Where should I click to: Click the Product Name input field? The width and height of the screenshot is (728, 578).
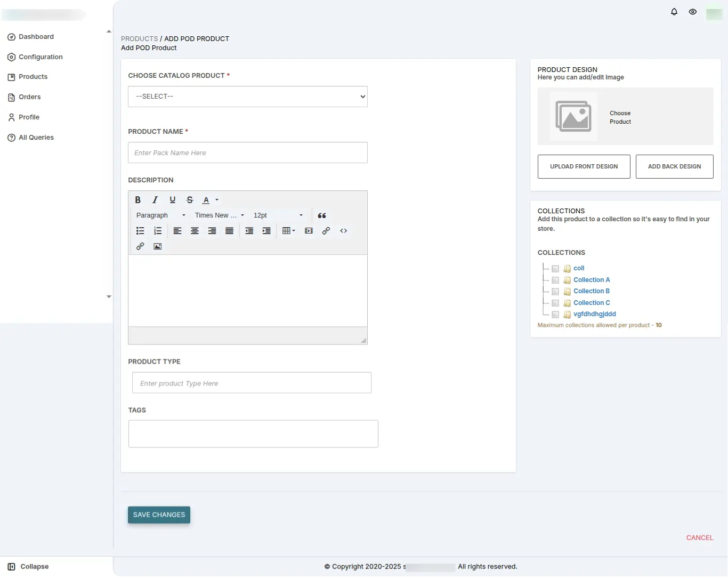[x=248, y=152]
